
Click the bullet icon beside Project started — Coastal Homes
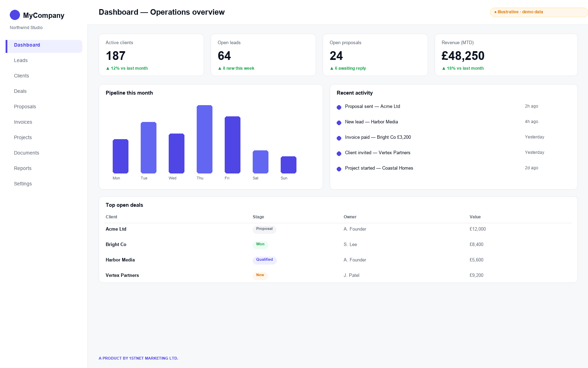click(339, 169)
